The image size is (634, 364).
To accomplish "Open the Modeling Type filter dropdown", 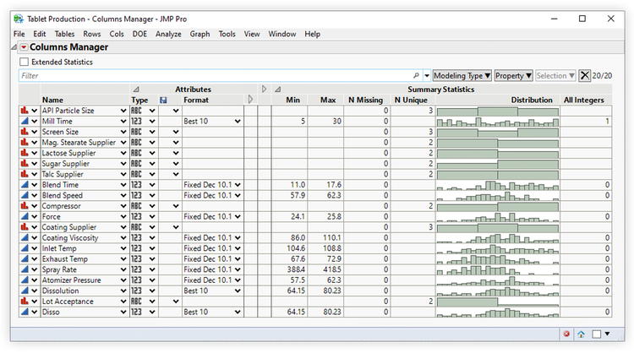I will (x=462, y=76).
